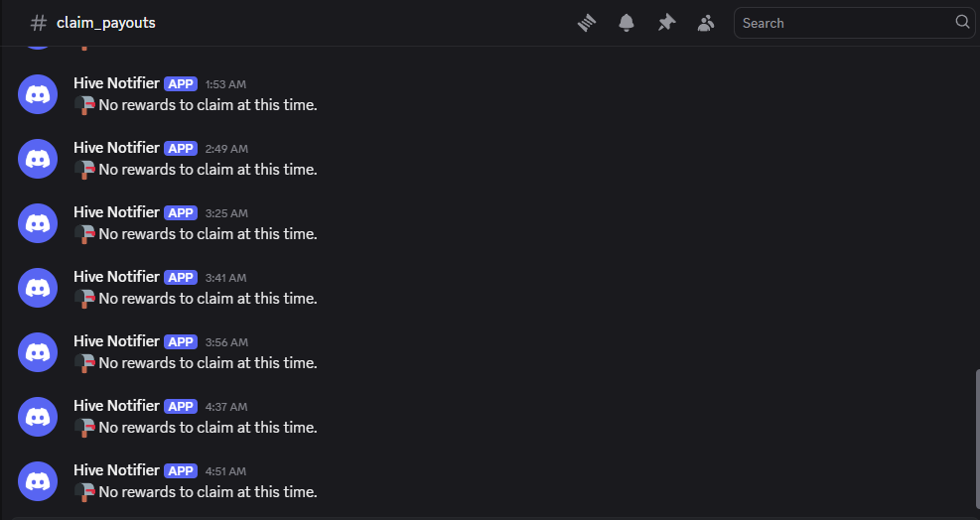Click the 1:53 AM no rewards message text

tap(208, 105)
